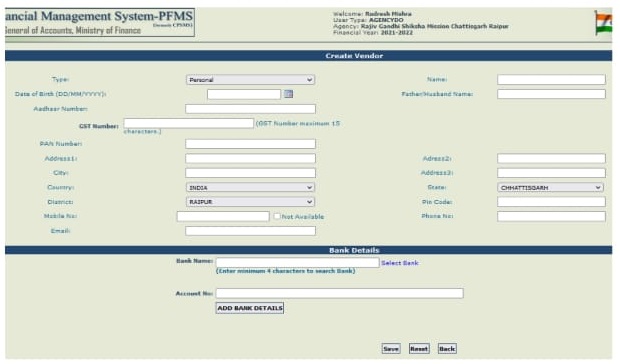
Task: Click the 'Enter minimum 4 characters to search Bank' hint
Action: (x=285, y=271)
